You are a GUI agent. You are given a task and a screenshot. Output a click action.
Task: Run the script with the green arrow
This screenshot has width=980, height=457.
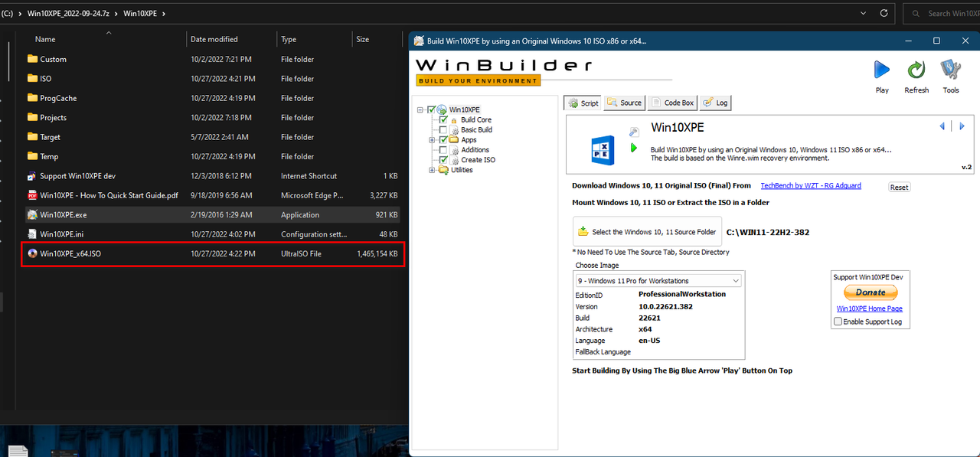point(634,148)
